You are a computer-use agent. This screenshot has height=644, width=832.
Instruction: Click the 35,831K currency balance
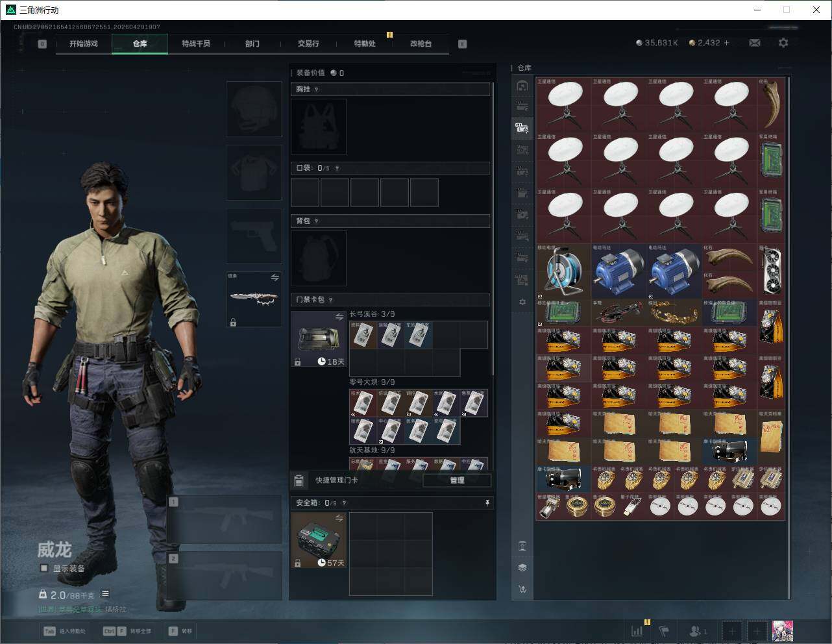pyautogui.click(x=657, y=43)
